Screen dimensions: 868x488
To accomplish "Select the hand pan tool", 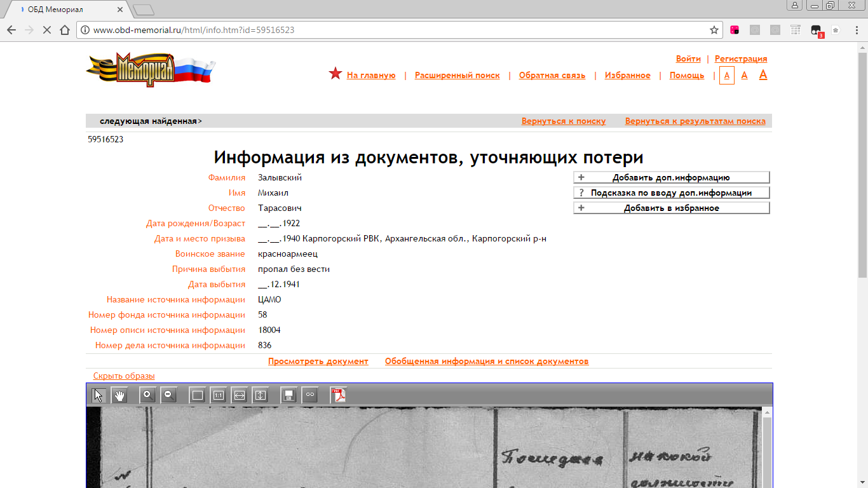I will coord(119,395).
